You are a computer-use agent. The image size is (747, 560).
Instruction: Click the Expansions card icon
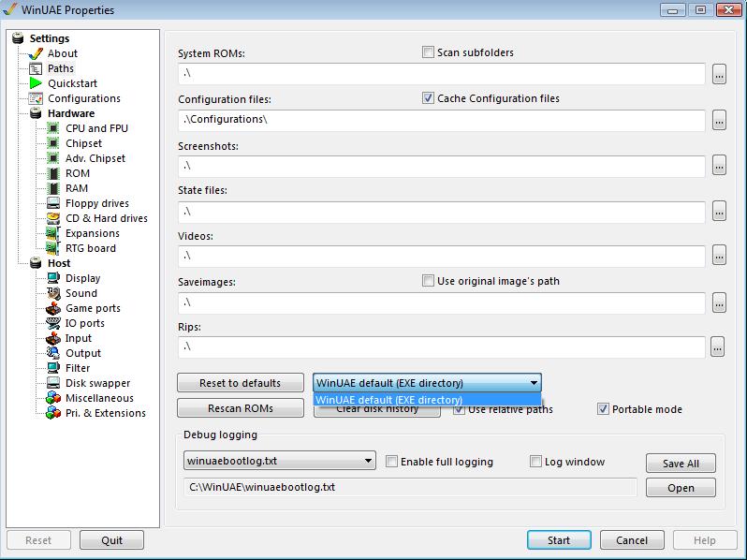pos(52,233)
